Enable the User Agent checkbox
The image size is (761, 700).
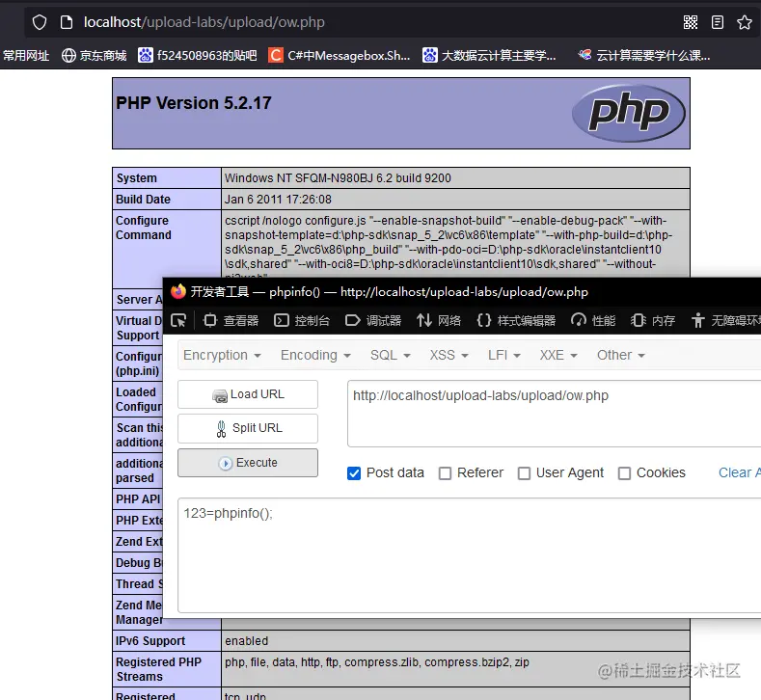tap(524, 473)
